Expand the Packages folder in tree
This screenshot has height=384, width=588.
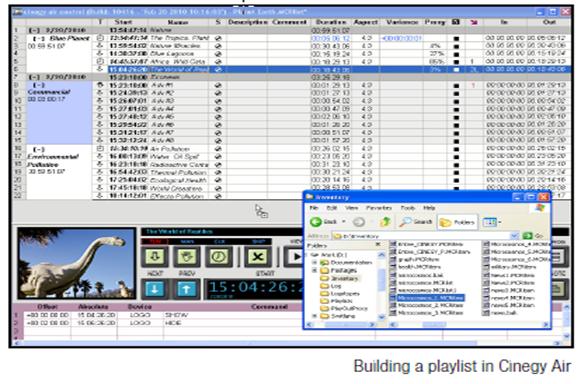pyautogui.click(x=315, y=270)
